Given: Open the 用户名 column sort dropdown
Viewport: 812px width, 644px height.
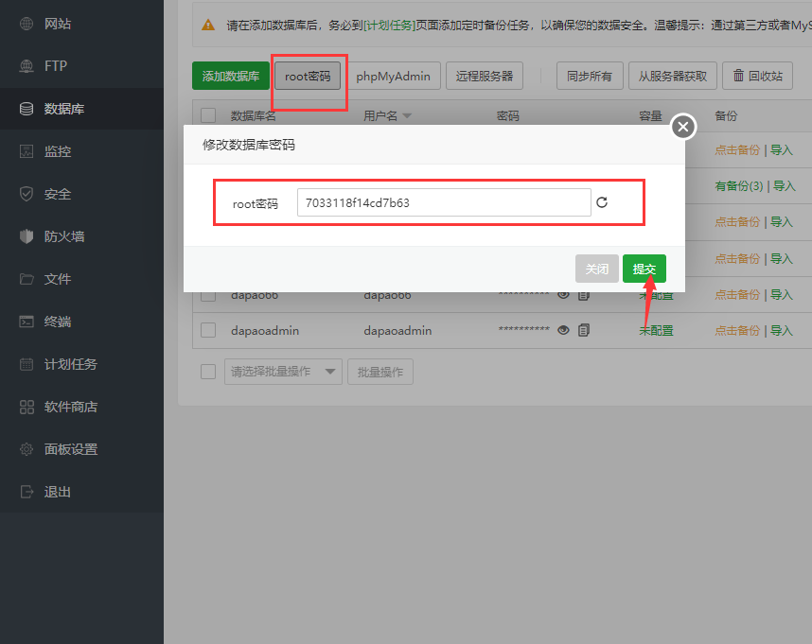Looking at the screenshot, I should tap(407, 114).
